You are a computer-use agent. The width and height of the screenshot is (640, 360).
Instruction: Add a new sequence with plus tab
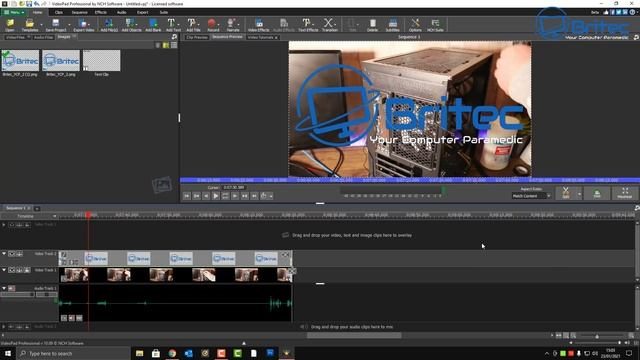tap(37, 209)
